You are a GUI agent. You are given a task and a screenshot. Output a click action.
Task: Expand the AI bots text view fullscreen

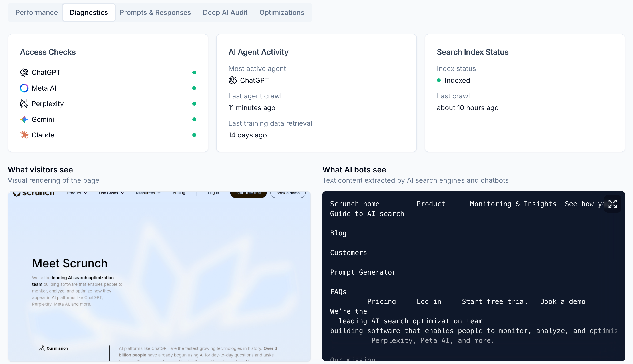(x=612, y=204)
